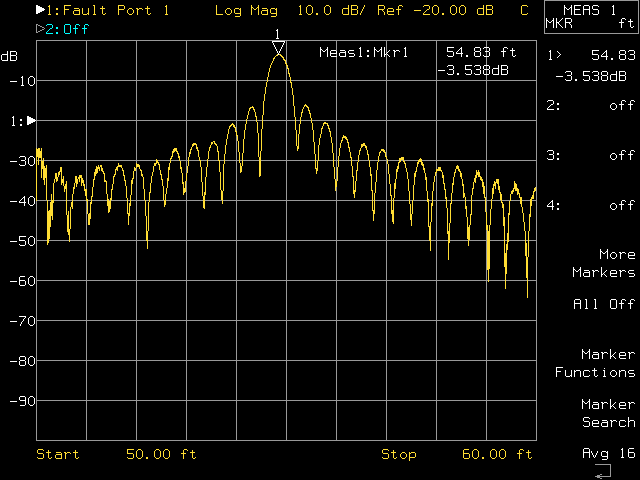This screenshot has height=480, width=640.
Task: Click the '1:Fault Port 1' measurement label
Action: pyautogui.click(x=108, y=10)
